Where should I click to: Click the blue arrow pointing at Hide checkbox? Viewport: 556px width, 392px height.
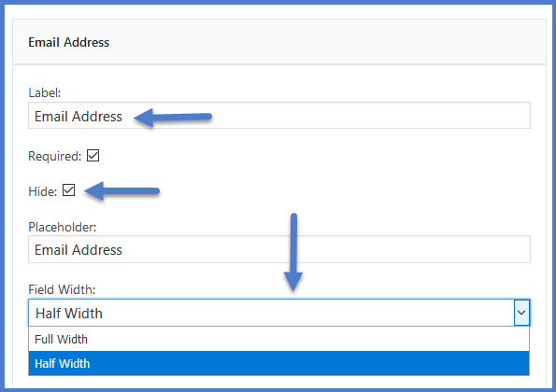point(122,190)
